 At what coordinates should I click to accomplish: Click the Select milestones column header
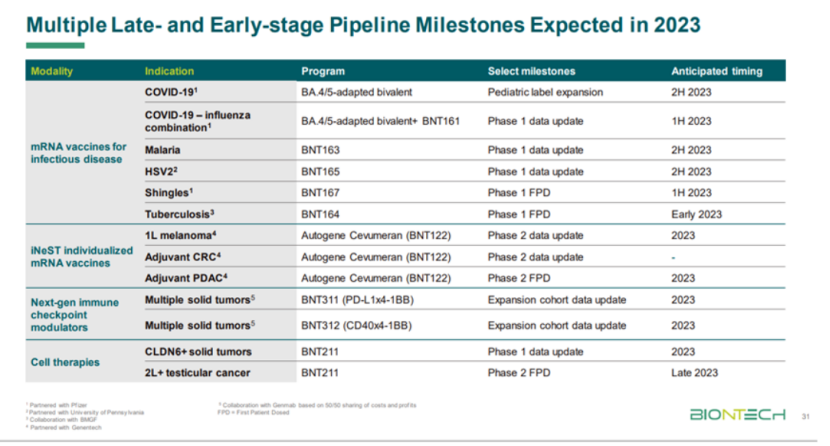pyautogui.click(x=531, y=71)
